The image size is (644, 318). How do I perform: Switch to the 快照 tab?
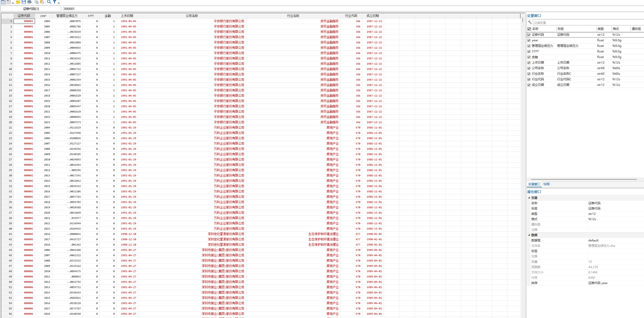point(546,184)
